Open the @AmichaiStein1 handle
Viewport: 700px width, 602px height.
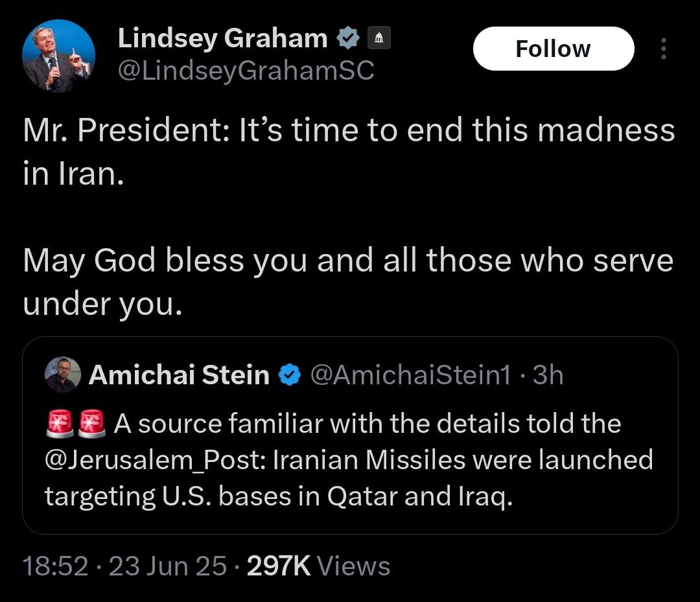click(410, 375)
